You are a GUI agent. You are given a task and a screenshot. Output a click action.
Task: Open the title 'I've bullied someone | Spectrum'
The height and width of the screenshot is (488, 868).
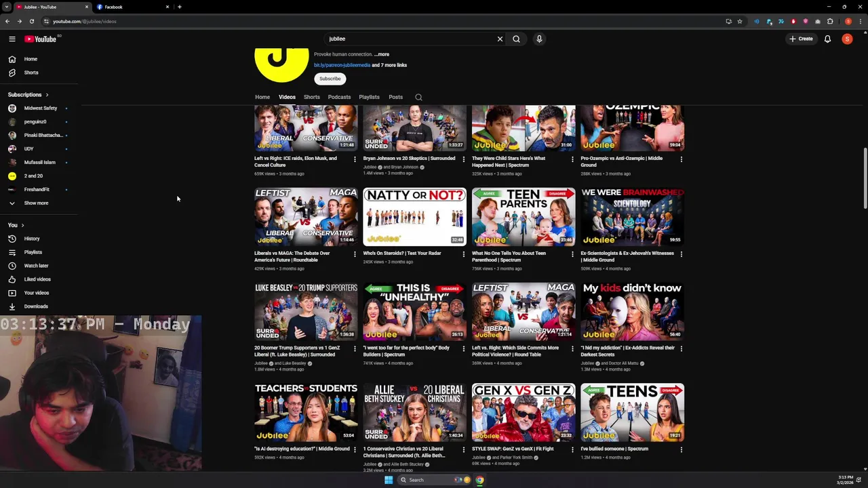click(x=614, y=449)
